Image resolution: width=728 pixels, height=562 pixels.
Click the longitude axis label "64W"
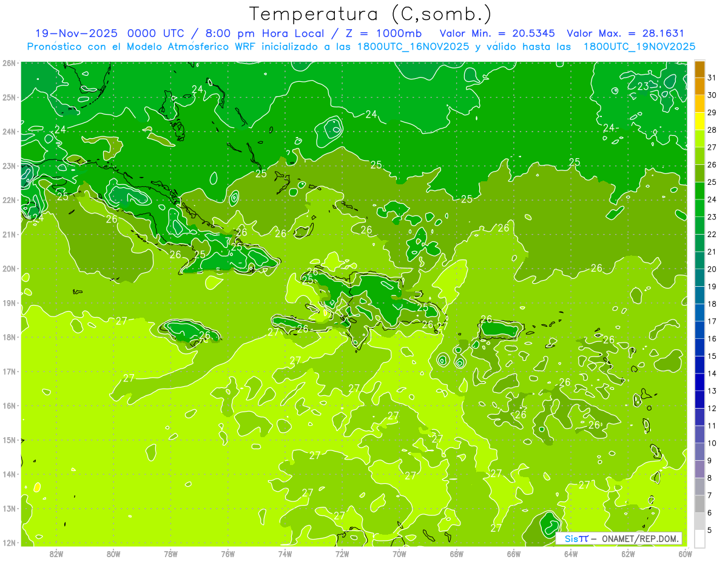click(x=571, y=554)
